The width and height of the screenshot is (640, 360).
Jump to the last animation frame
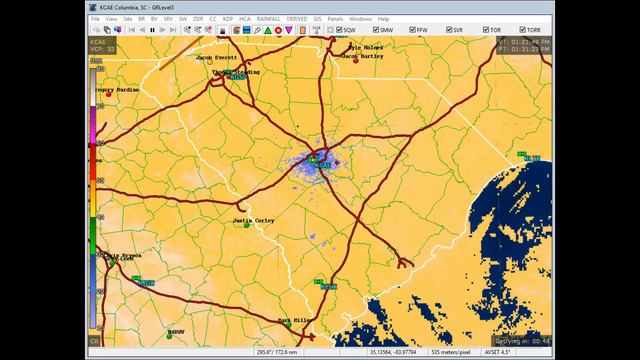point(173,30)
